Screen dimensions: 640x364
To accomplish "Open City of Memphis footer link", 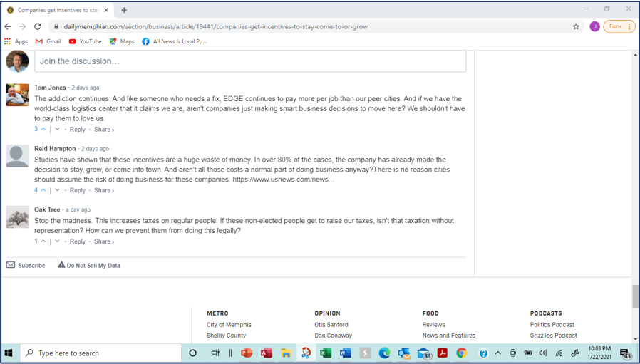I will click(229, 324).
